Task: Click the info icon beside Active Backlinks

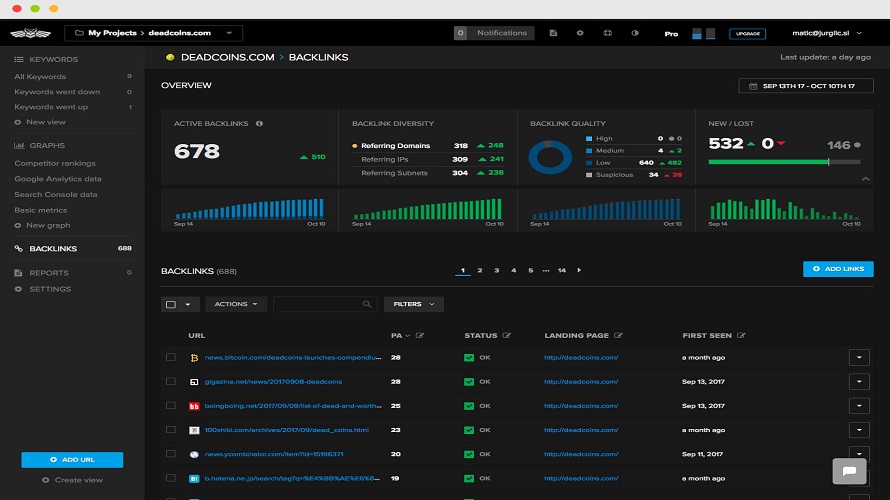Action: 259,123
